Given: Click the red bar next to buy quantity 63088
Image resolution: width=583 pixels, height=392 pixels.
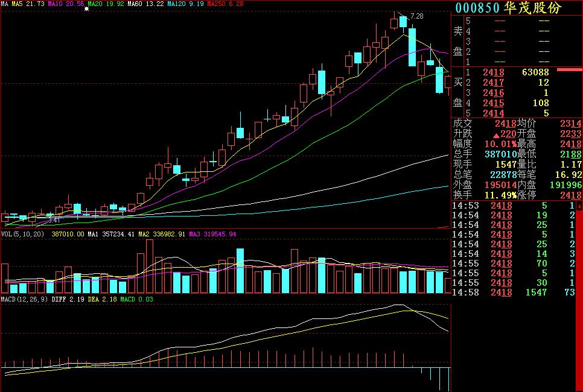Looking at the screenshot, I should 569,69.
